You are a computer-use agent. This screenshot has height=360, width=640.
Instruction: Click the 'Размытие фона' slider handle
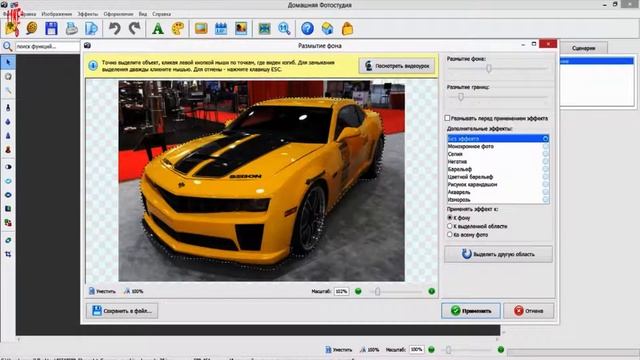click(x=489, y=69)
